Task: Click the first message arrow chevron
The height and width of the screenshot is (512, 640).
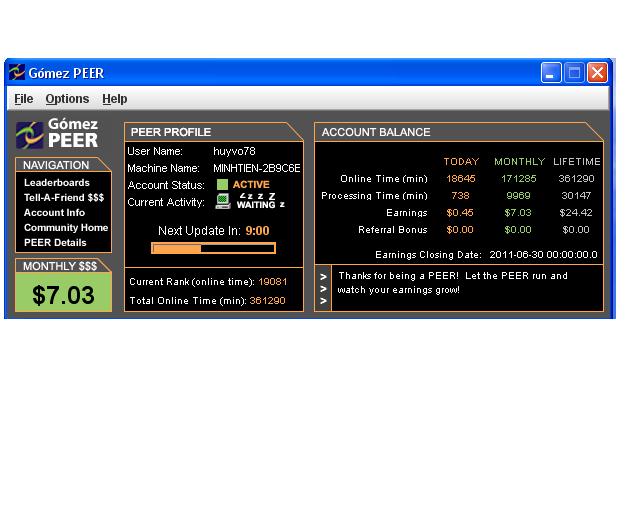Action: [323, 277]
